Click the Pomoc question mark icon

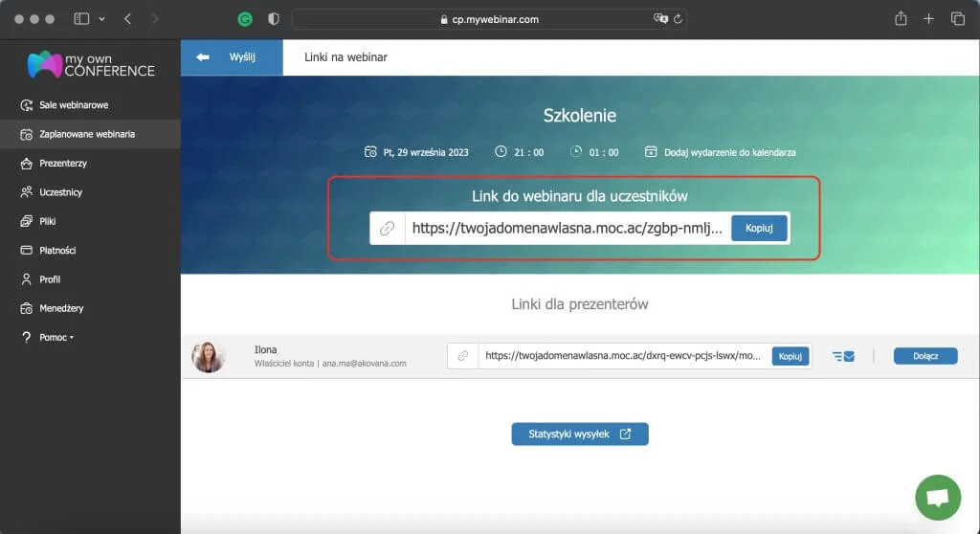(26, 338)
